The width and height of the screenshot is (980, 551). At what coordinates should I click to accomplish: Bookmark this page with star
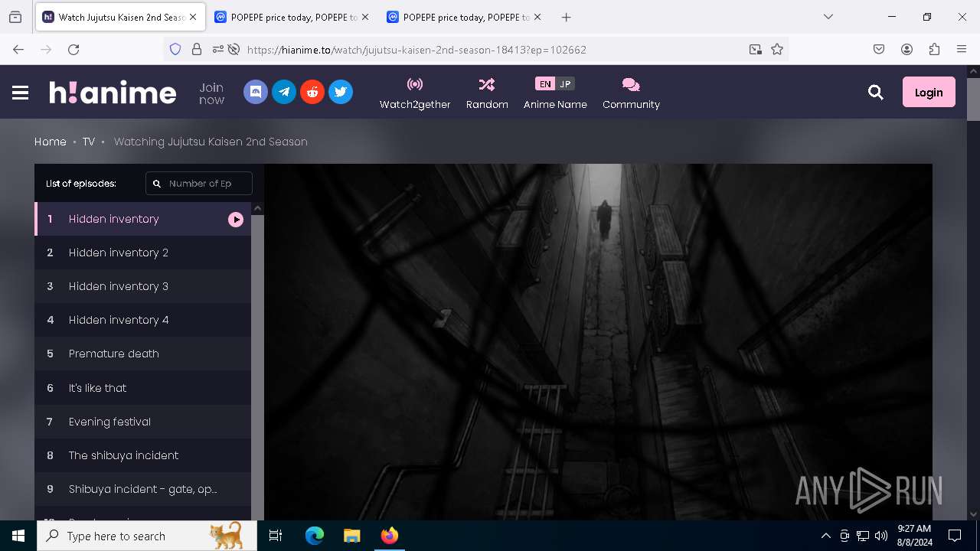pos(777,49)
